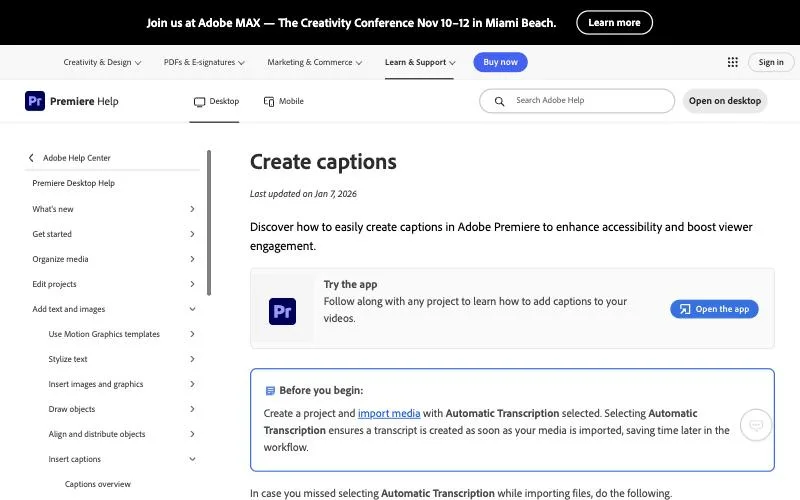Expand the What's new section chevron
This screenshot has height=500, width=800.
pos(192,209)
